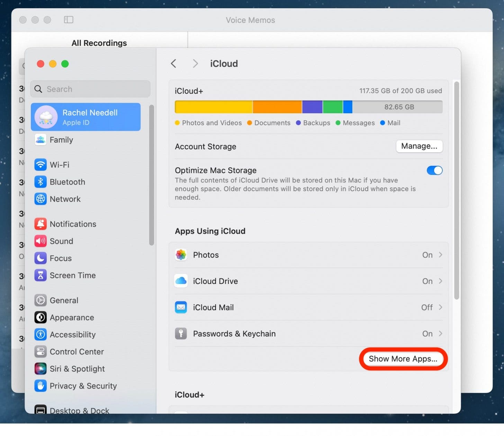Expand the Photos iCloud row chevron

point(440,255)
